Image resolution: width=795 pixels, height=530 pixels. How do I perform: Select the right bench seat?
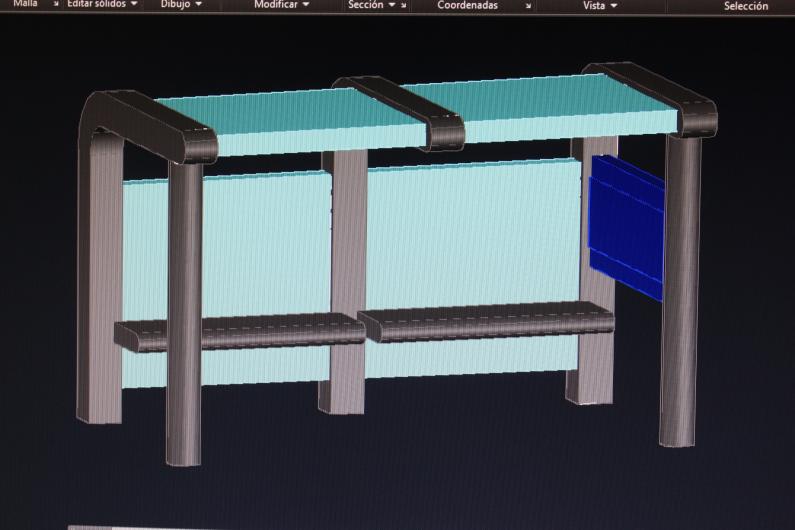coord(490,322)
